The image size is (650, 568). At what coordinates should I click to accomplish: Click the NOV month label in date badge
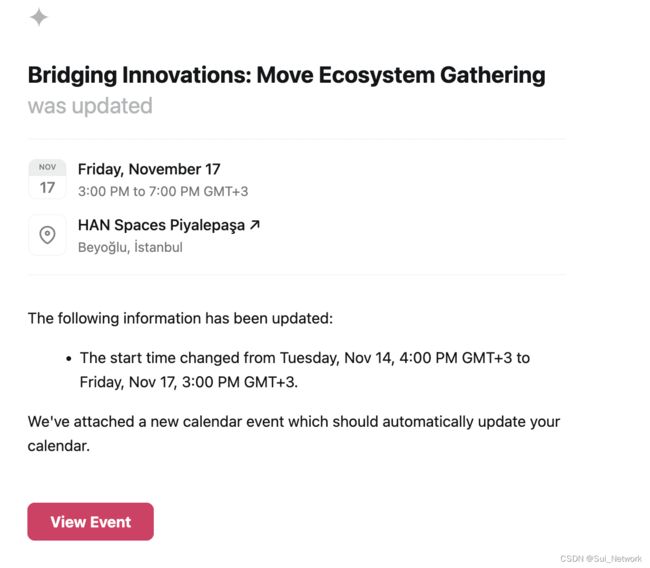(47, 167)
